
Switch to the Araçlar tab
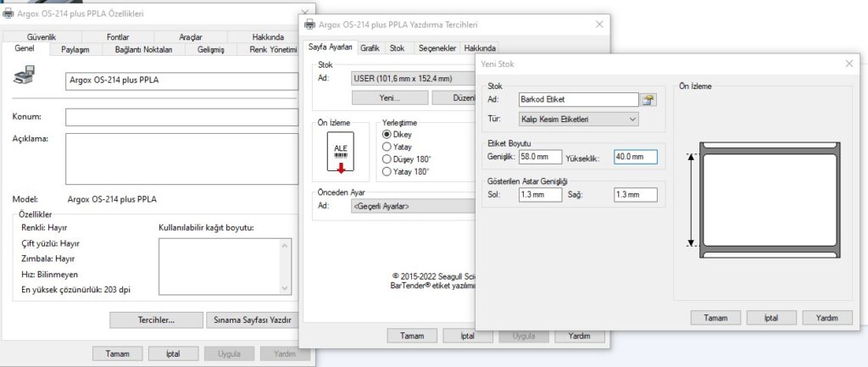[191, 37]
